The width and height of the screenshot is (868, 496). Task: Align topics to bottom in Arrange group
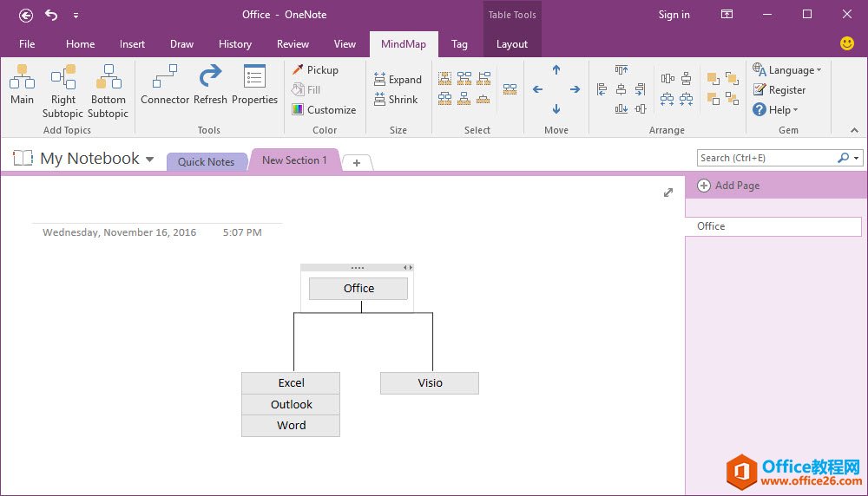click(621, 109)
